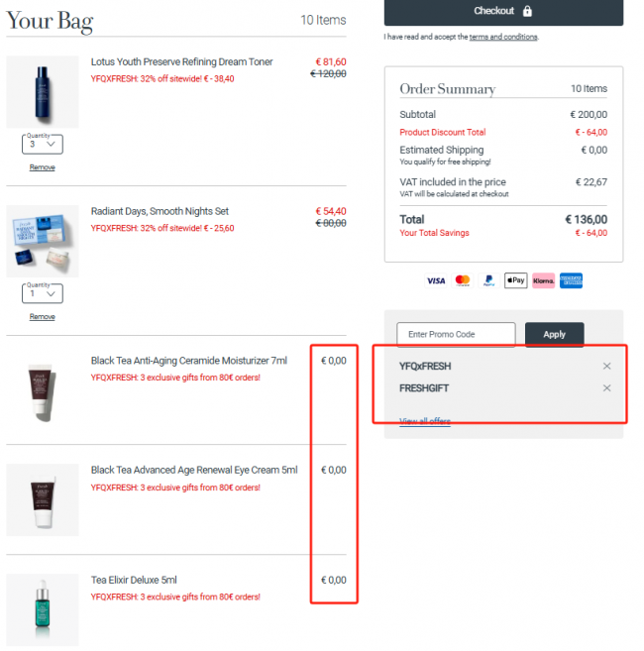Click the Apple Pay icon
The height and width of the screenshot is (651, 644).
pos(516,280)
